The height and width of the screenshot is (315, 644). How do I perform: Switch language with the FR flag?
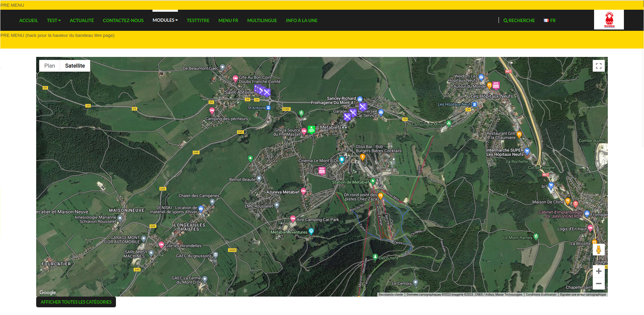click(x=550, y=20)
